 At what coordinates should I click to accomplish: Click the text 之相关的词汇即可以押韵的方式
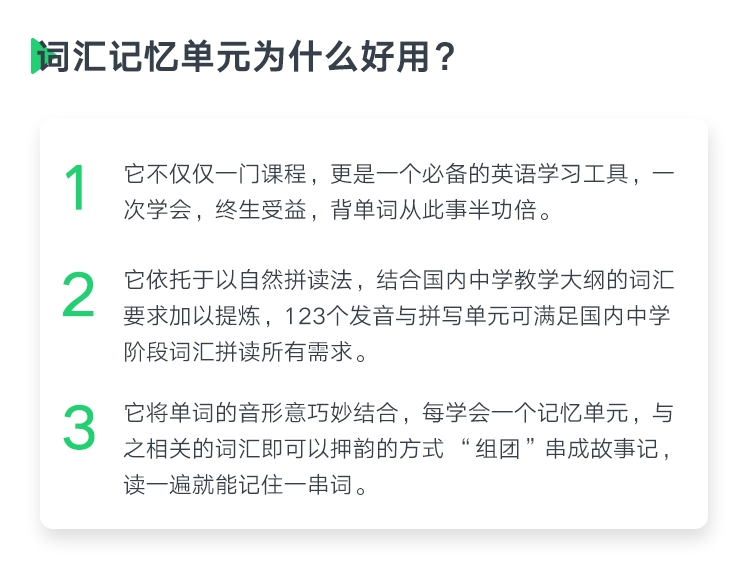(284, 449)
